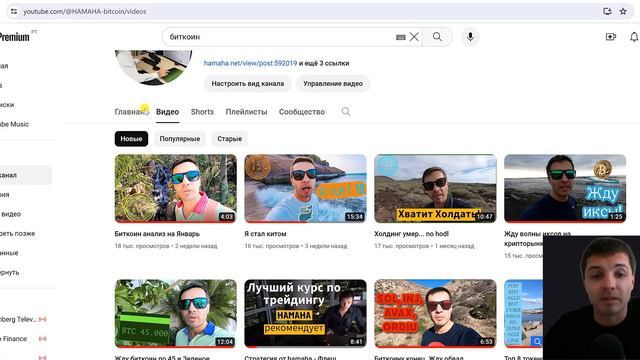Click the Управление видео button

[x=333, y=84]
